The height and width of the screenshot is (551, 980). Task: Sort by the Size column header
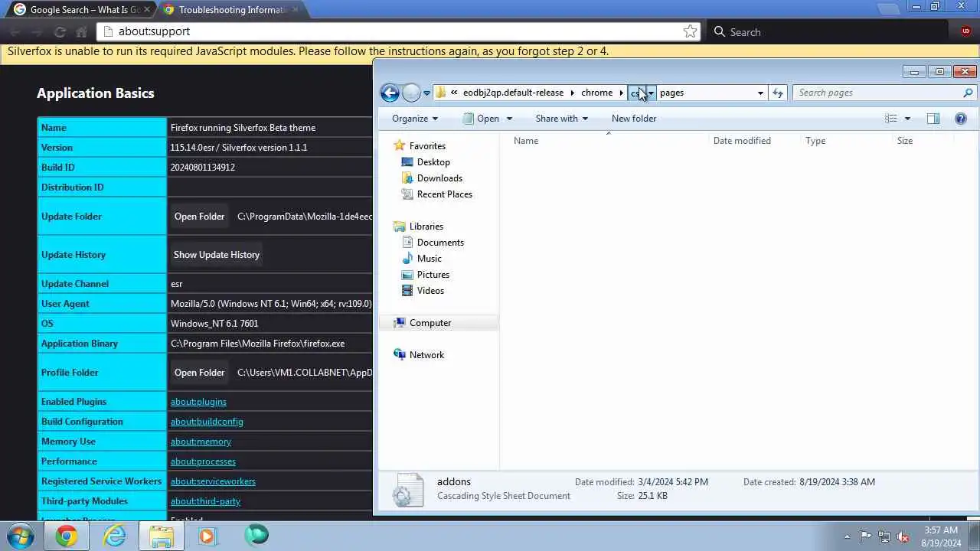905,141
